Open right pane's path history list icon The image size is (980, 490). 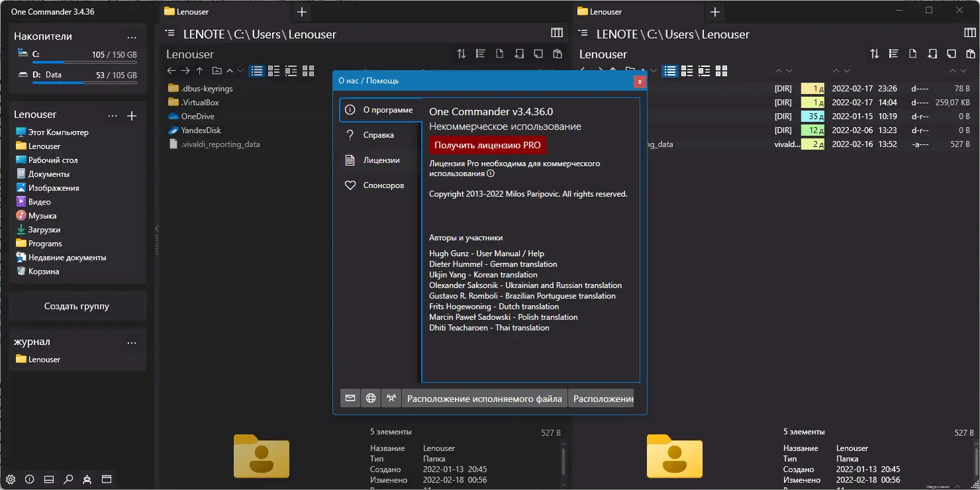click(583, 34)
